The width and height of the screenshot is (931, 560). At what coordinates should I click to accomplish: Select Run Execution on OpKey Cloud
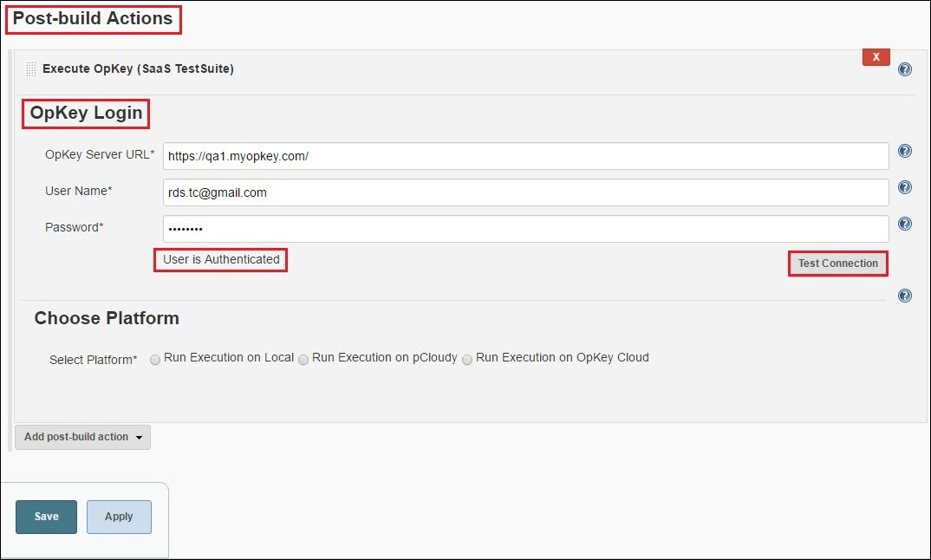(x=467, y=360)
